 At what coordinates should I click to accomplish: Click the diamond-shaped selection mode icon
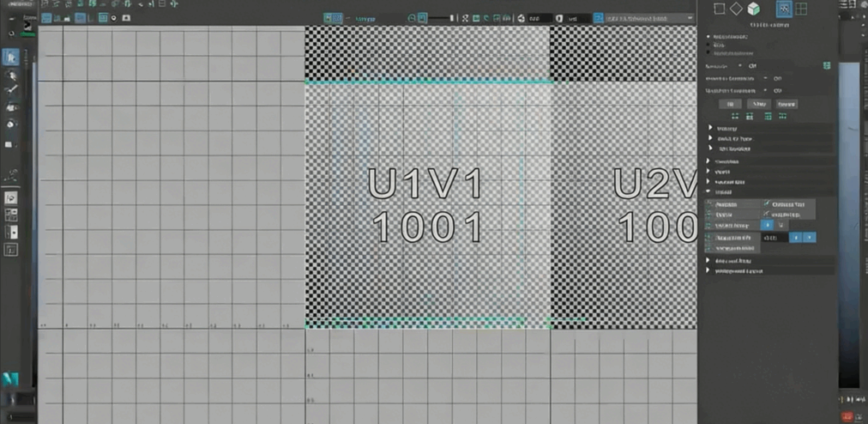[x=736, y=9]
